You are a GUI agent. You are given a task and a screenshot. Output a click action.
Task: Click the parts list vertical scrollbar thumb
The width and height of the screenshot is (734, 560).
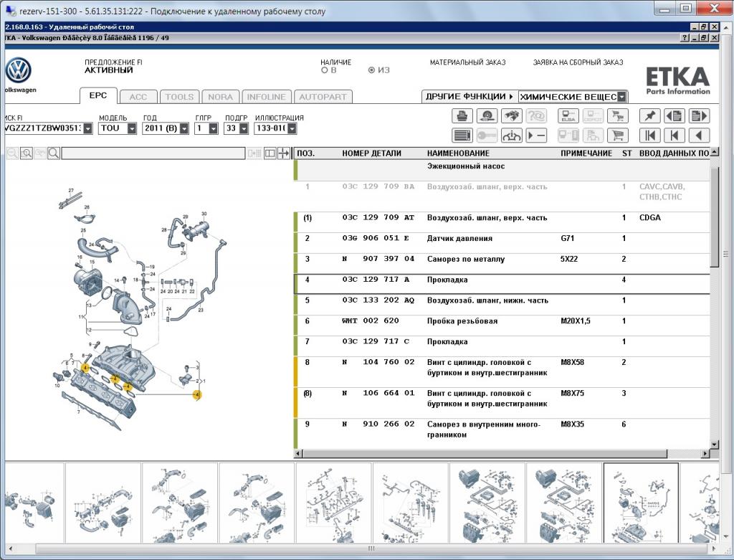pos(714,218)
